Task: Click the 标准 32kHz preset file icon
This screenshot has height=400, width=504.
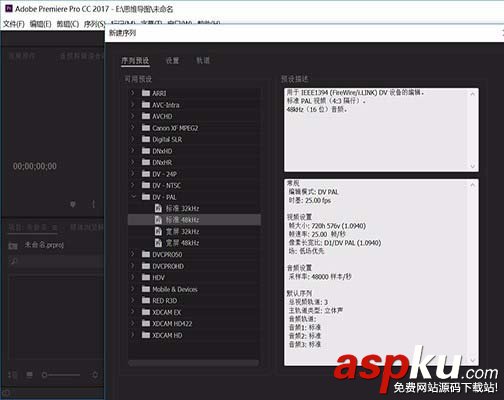Action: point(158,208)
